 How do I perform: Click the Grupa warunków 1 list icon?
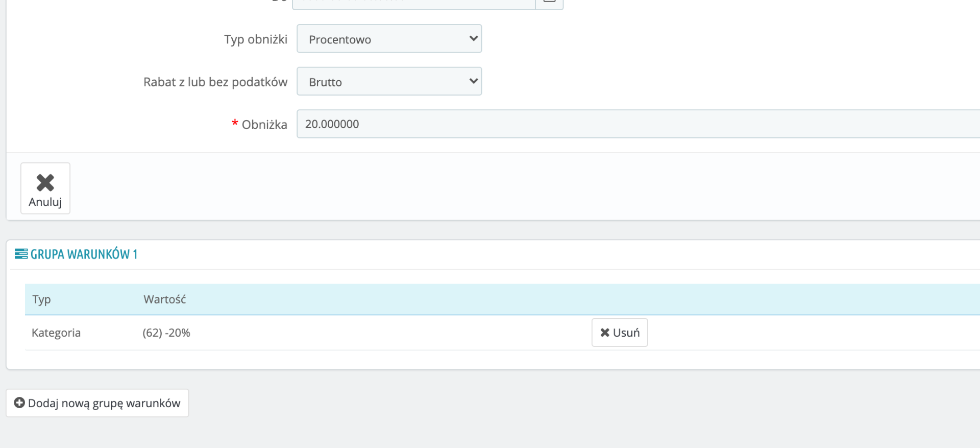21,254
